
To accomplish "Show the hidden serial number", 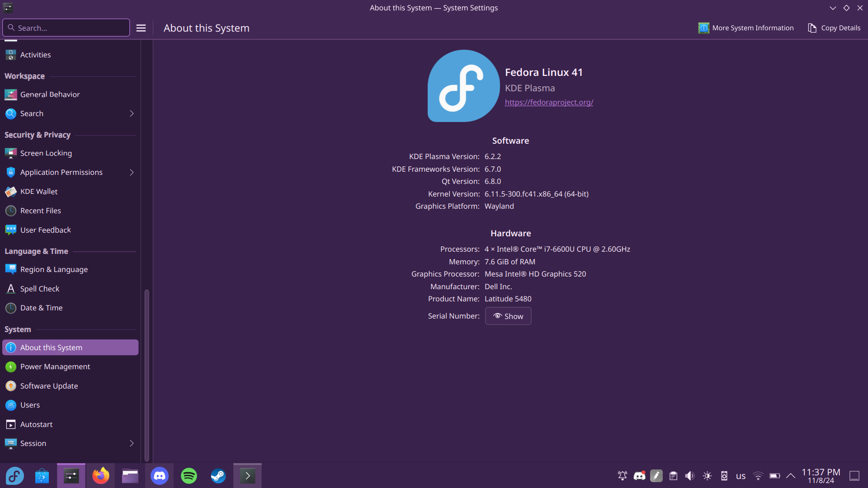I will click(508, 316).
